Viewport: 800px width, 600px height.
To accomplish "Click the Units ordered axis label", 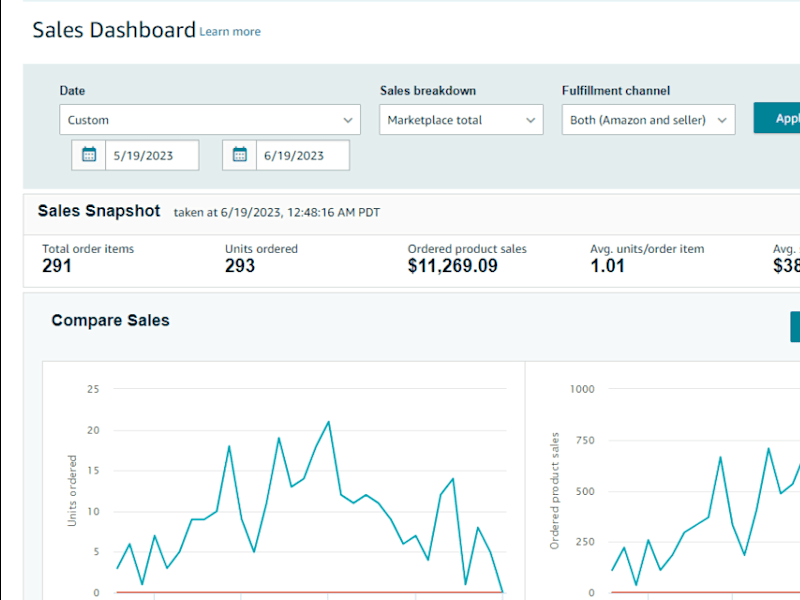I will pos(72,490).
